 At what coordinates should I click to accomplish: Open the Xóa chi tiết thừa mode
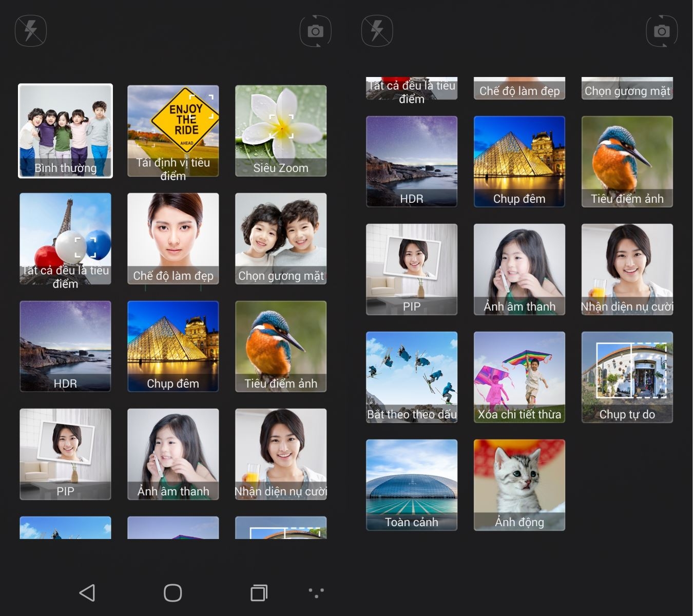[x=519, y=377]
